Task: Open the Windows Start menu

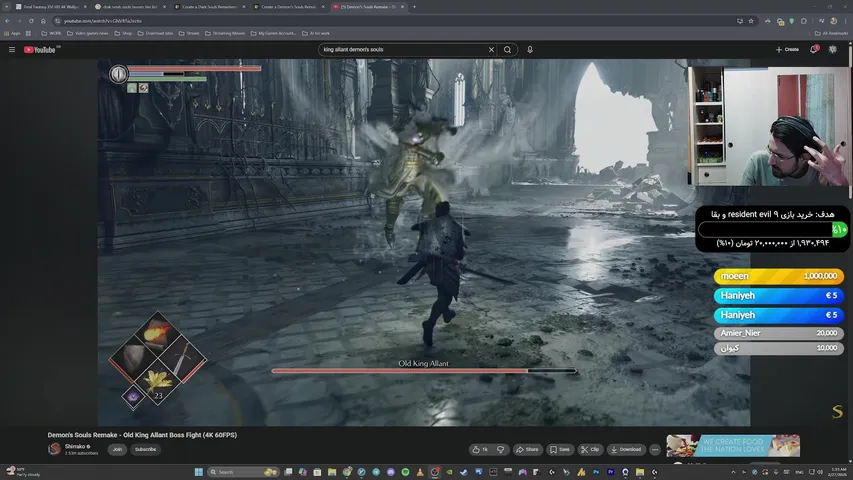Action: tap(199, 472)
